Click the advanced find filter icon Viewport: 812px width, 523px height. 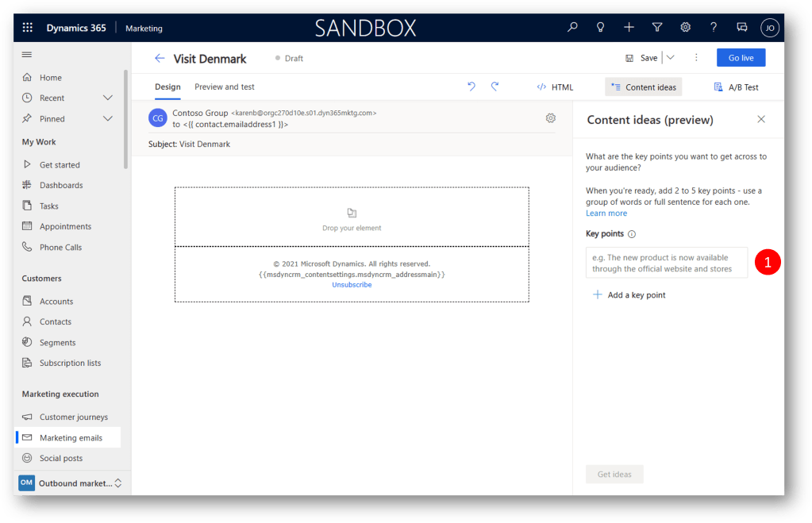pos(657,28)
